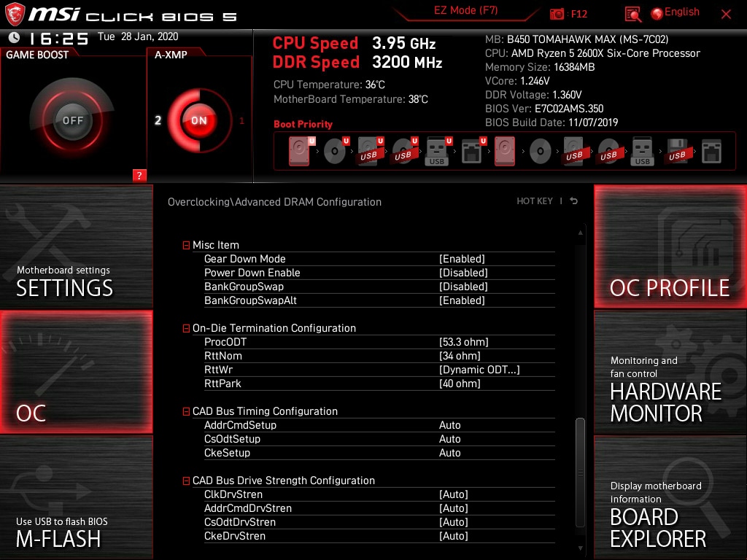Click the HOT KEY back arrow icon
The width and height of the screenshot is (747, 560).
point(574,201)
